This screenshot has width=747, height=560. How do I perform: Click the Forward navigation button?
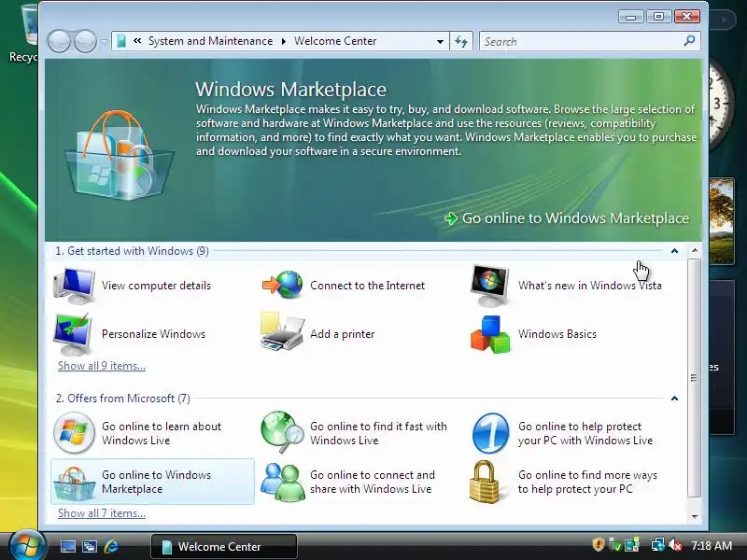(x=85, y=41)
